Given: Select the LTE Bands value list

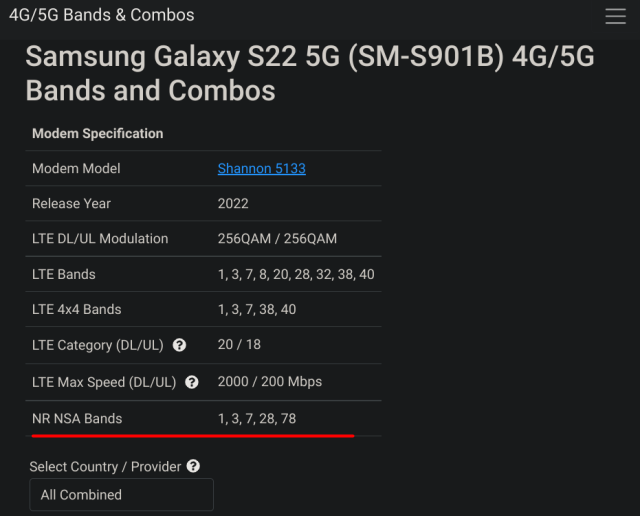Looking at the screenshot, I should click(x=296, y=274).
